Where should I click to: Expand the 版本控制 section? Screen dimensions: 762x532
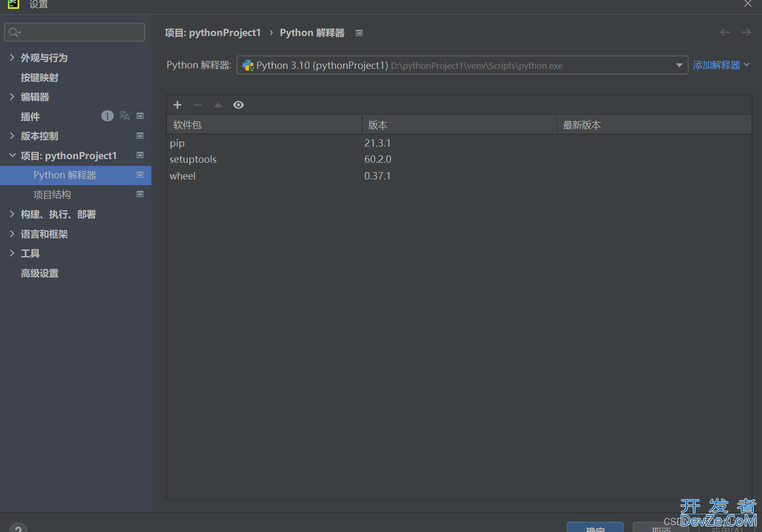[12, 136]
